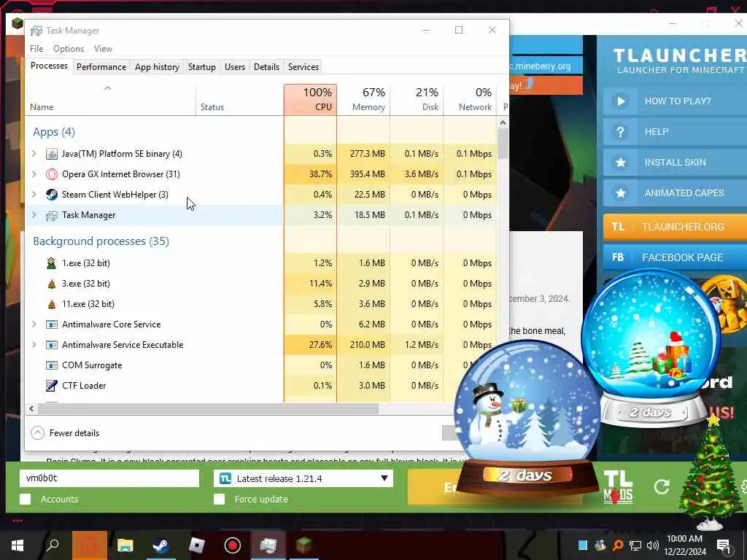Screen dimensions: 747x560
Task: Open Steam from the taskbar
Action: click(x=160, y=545)
